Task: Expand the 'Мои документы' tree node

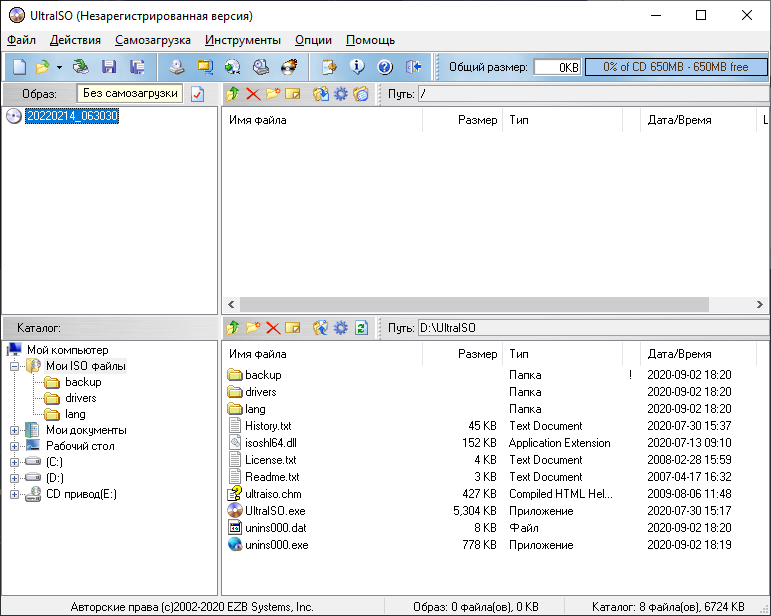Action: click(x=14, y=431)
